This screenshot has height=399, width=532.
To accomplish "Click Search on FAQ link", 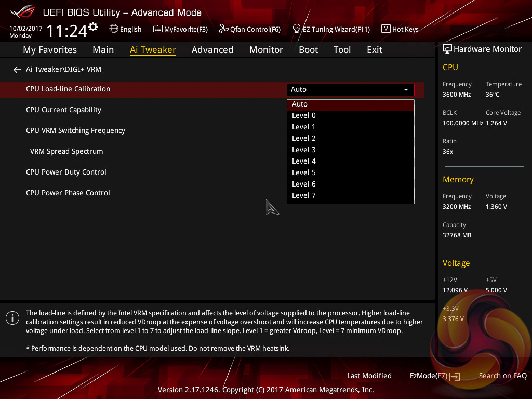I will [503, 376].
